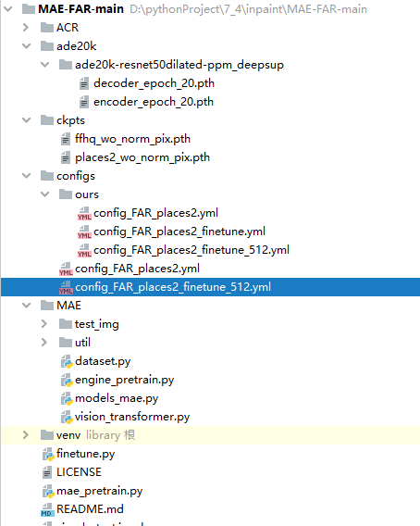The height and width of the screenshot is (526, 420).
Task: Select the ckpts folder name
Action: [70, 120]
